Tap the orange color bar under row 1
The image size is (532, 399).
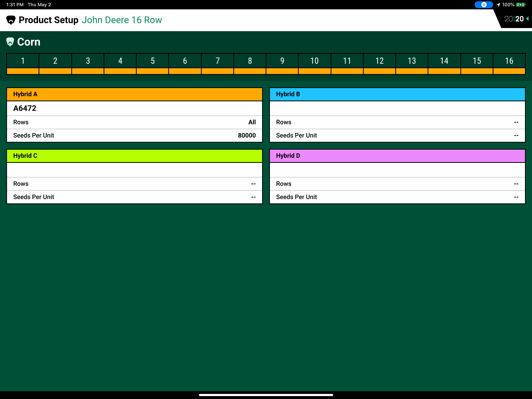pyautogui.click(x=23, y=71)
